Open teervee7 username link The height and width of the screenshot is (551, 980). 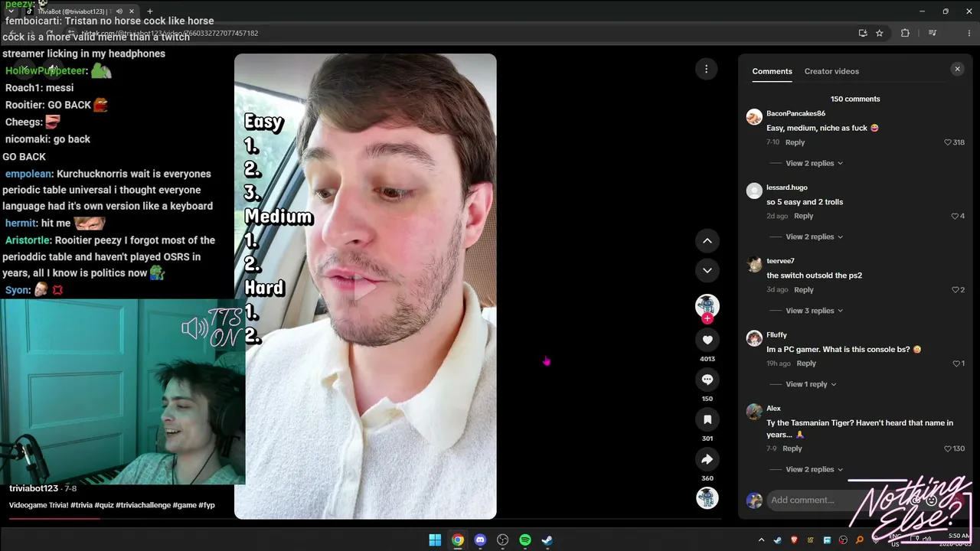coord(780,261)
